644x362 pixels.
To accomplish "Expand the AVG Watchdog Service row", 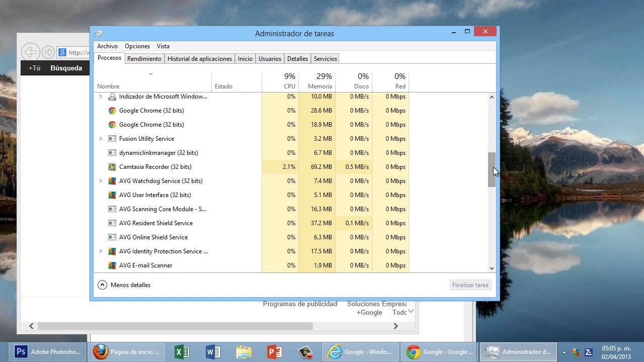I will [x=101, y=181].
